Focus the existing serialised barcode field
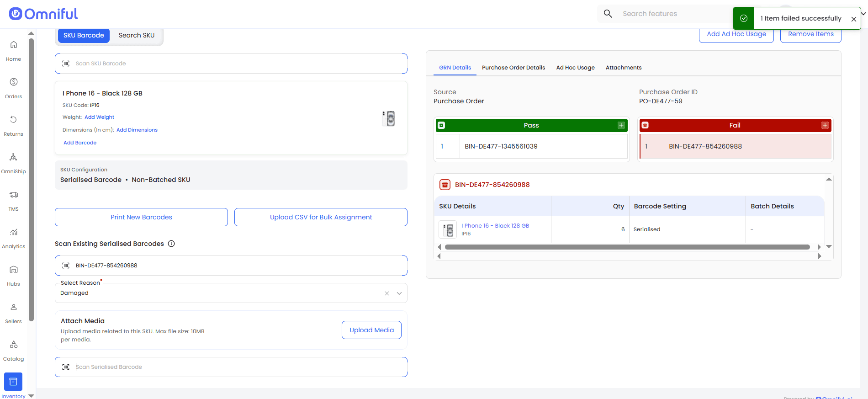868x399 pixels. coord(231,266)
